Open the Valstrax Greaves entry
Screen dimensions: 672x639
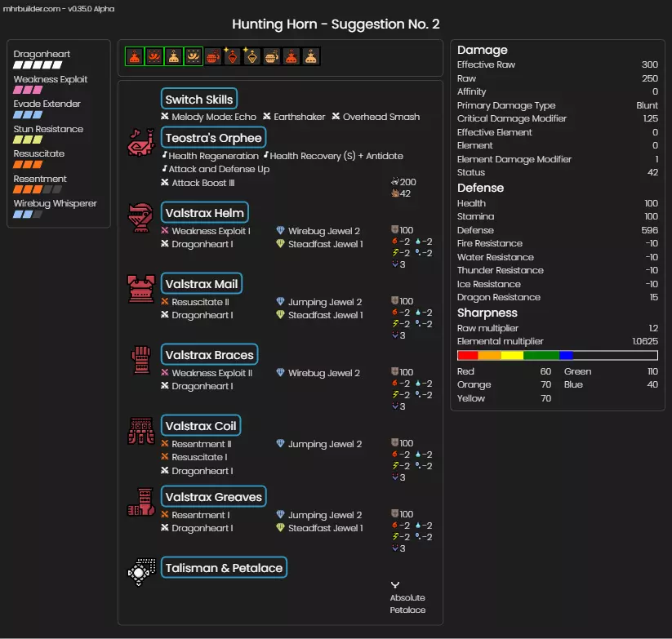tap(213, 497)
